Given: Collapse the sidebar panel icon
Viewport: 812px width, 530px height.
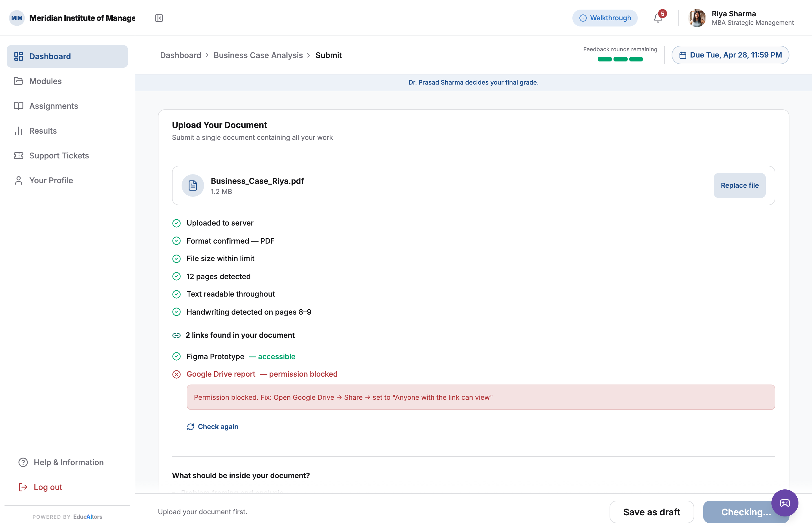Looking at the screenshot, I should tap(159, 18).
